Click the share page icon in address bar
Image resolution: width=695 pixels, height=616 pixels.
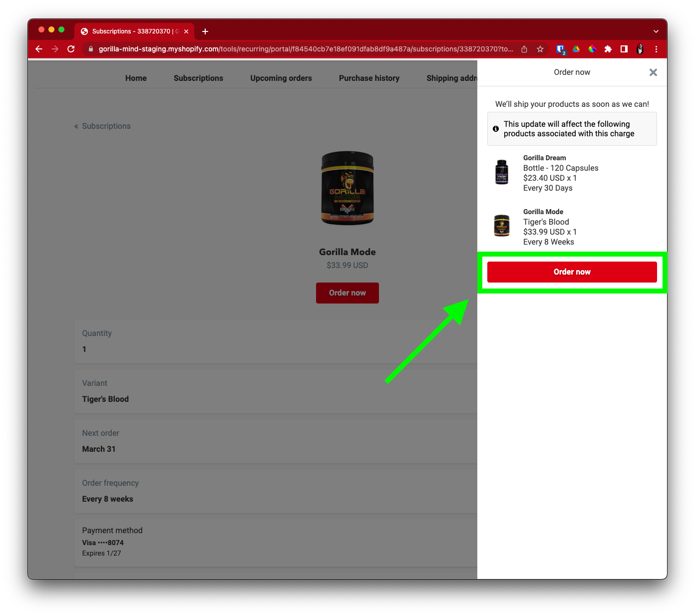click(524, 49)
